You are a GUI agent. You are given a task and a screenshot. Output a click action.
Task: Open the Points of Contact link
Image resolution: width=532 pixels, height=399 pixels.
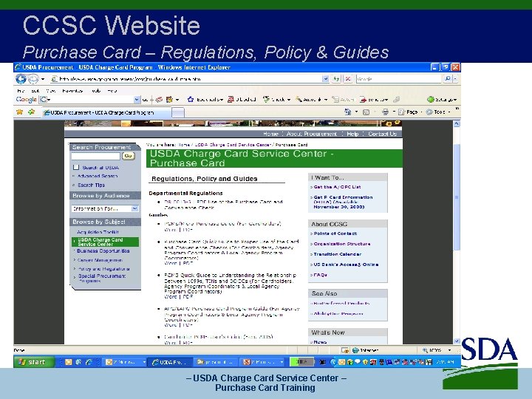335,233
